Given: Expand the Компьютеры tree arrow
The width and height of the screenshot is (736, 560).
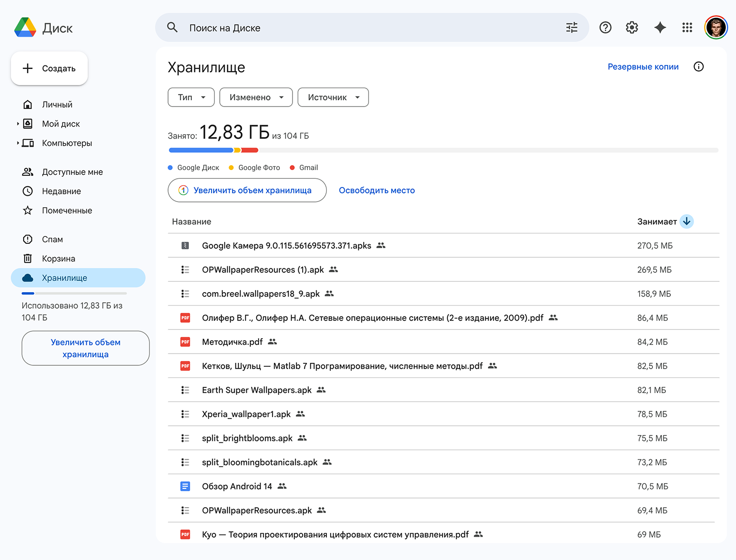Looking at the screenshot, I should tap(18, 143).
